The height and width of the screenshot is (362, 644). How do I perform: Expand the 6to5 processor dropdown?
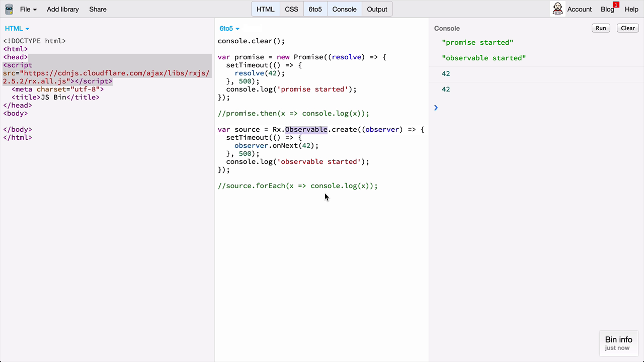pos(229,29)
